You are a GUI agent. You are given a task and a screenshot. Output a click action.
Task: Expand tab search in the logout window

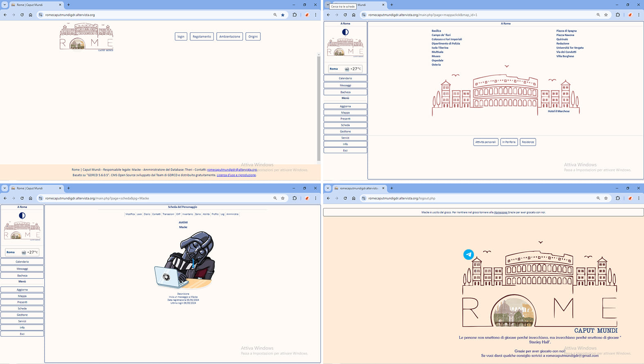[328, 188]
